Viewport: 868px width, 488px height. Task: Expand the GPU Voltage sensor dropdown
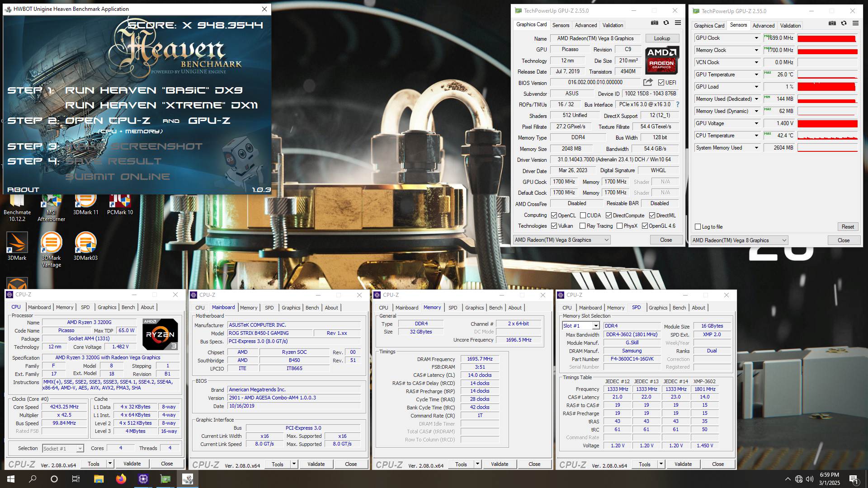pos(756,123)
